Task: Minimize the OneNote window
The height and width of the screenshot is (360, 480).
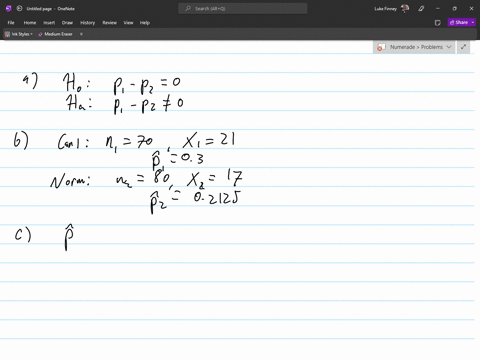Action: click(x=438, y=9)
